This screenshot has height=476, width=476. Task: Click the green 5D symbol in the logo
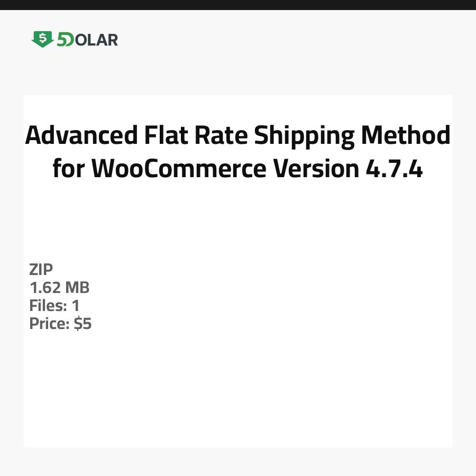pyautogui.click(x=66, y=40)
